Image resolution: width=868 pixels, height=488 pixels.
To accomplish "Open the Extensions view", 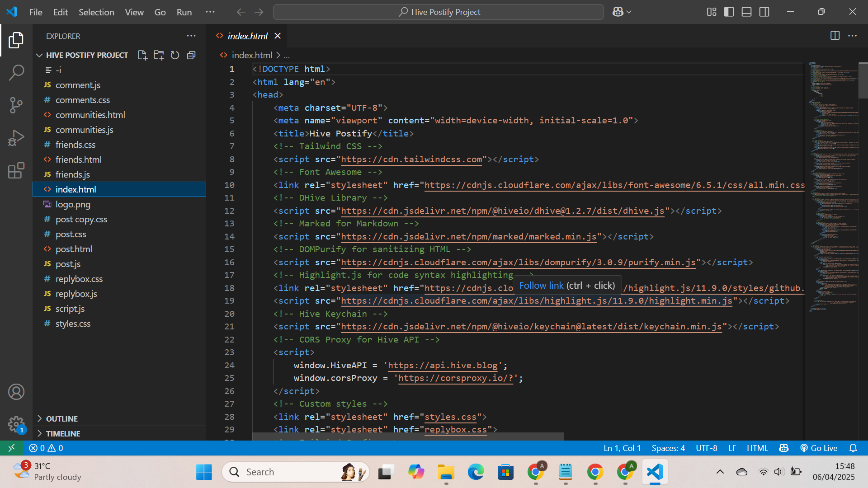I will point(16,170).
